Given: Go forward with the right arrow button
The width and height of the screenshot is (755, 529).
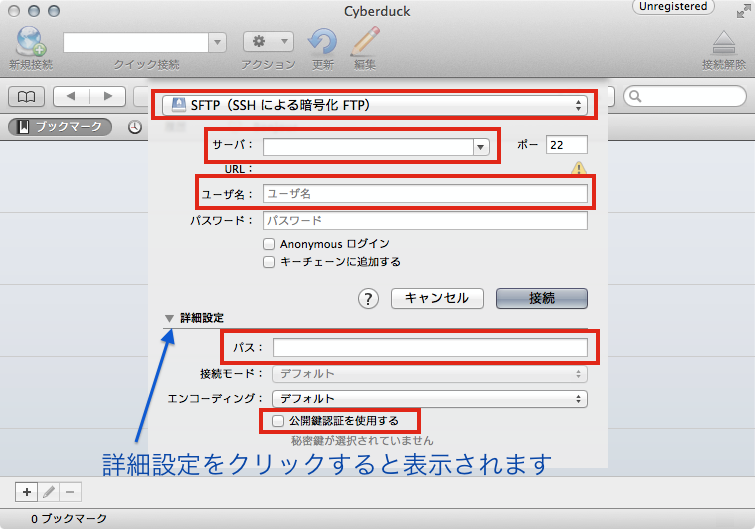Looking at the screenshot, I should click(x=108, y=97).
